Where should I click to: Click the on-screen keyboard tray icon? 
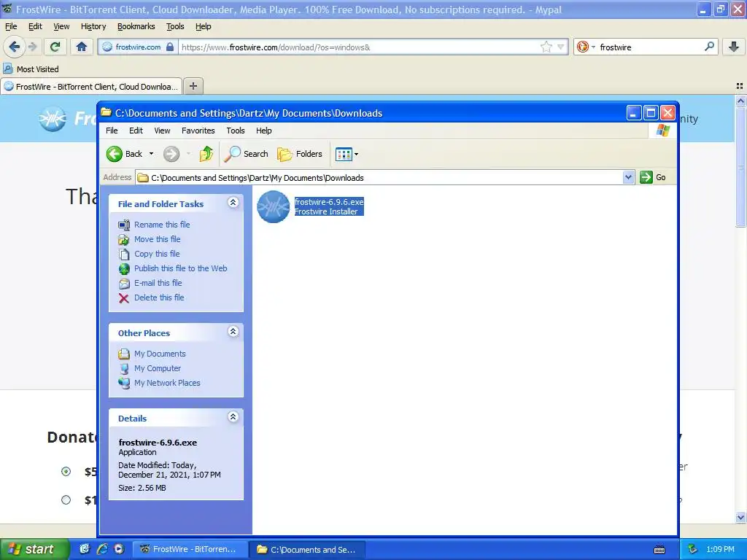click(x=659, y=550)
